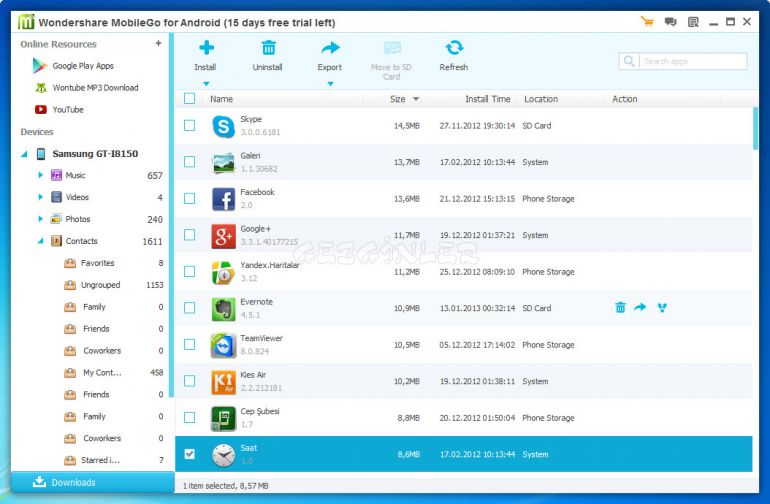Image resolution: width=770 pixels, height=504 pixels.
Task: Click the app list vertical scrollbar
Action: (755, 128)
